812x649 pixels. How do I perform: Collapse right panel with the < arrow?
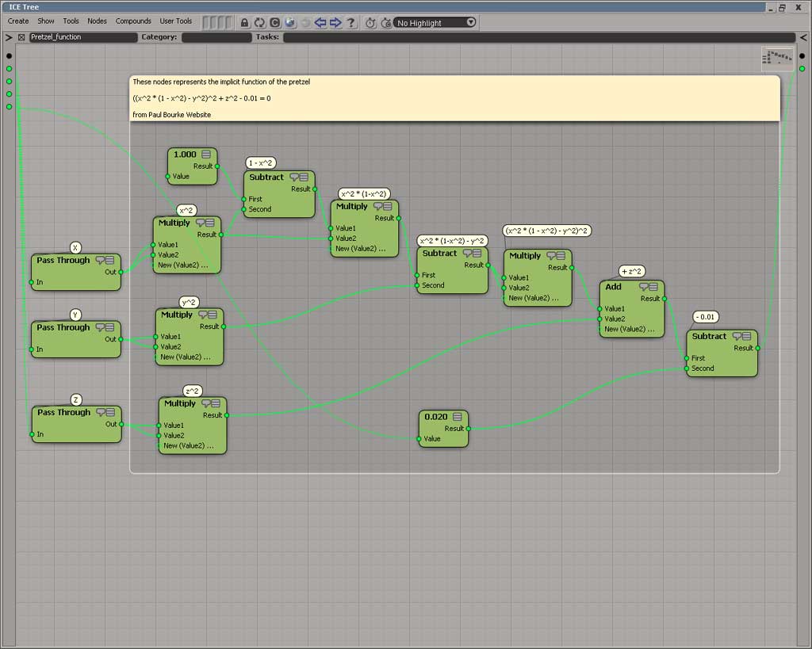click(x=802, y=37)
